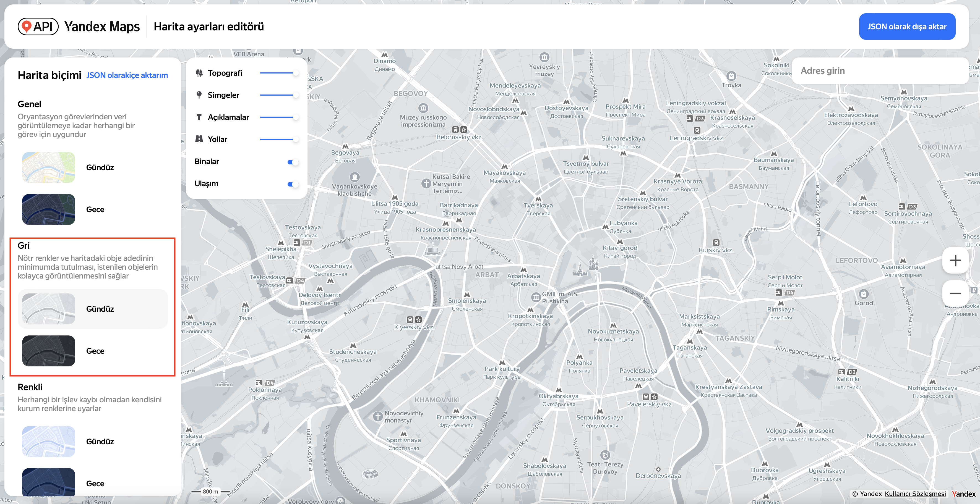The image size is (980, 504).
Task: Click the Gri section heading
Action: pos(24,246)
